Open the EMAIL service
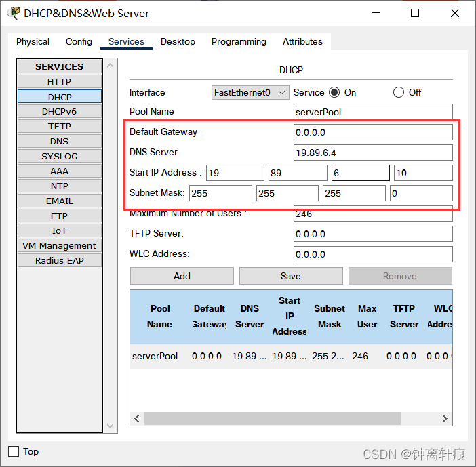This screenshot has height=467, width=476. [60, 201]
